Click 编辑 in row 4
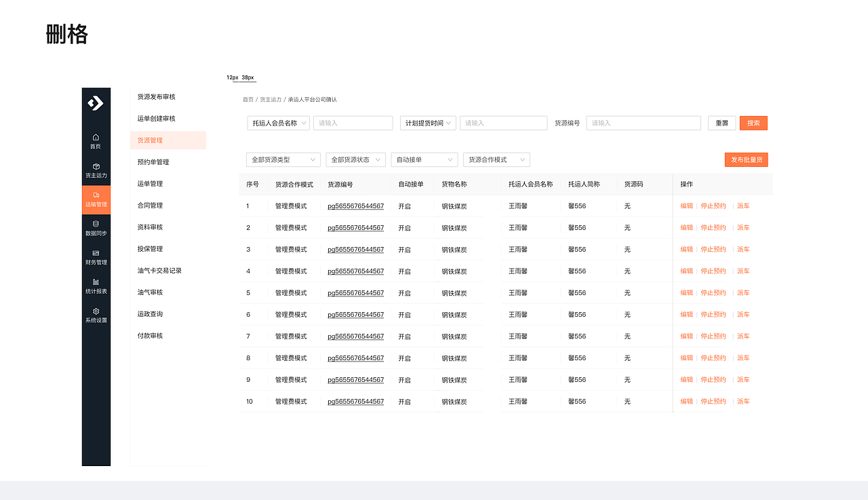Viewport: 868px width, 500px height. click(687, 271)
